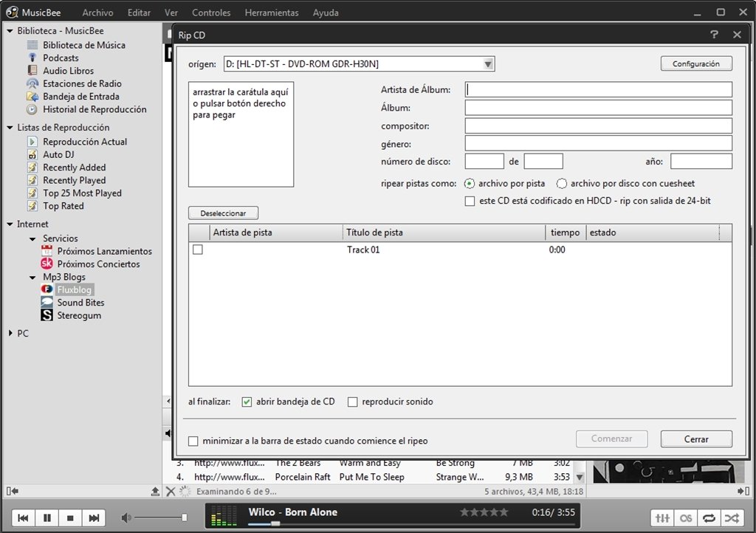756x533 pixels.
Task: Click the Cerrar button
Action: [696, 439]
